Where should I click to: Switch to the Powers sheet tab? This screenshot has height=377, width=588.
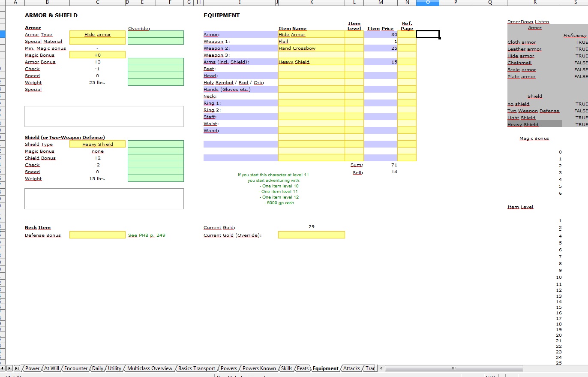(x=229, y=368)
